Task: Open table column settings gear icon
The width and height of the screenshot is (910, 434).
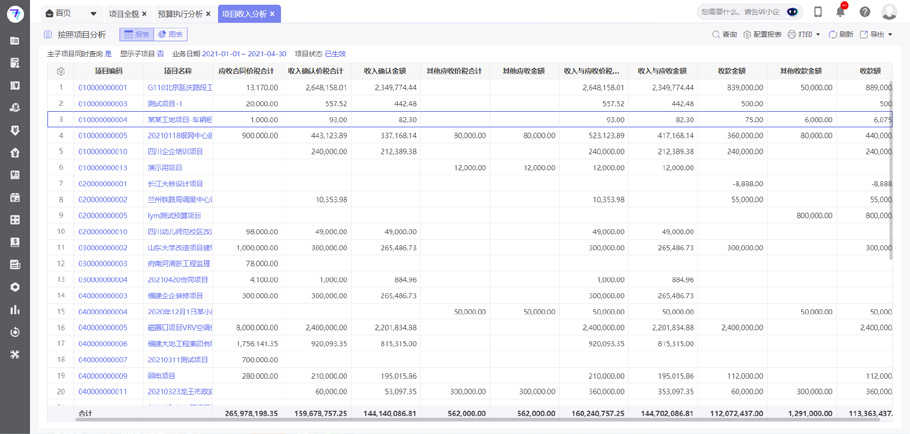Action: click(61, 72)
